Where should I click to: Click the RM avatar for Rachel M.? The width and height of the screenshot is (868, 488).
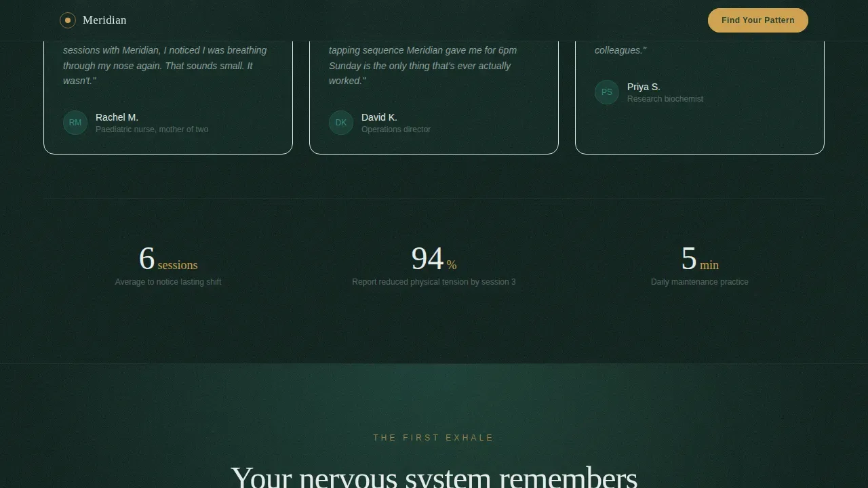click(x=75, y=123)
